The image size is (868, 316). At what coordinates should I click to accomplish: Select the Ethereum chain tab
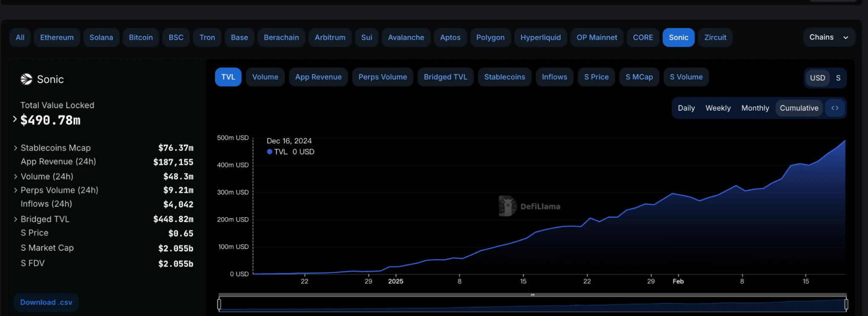click(57, 38)
